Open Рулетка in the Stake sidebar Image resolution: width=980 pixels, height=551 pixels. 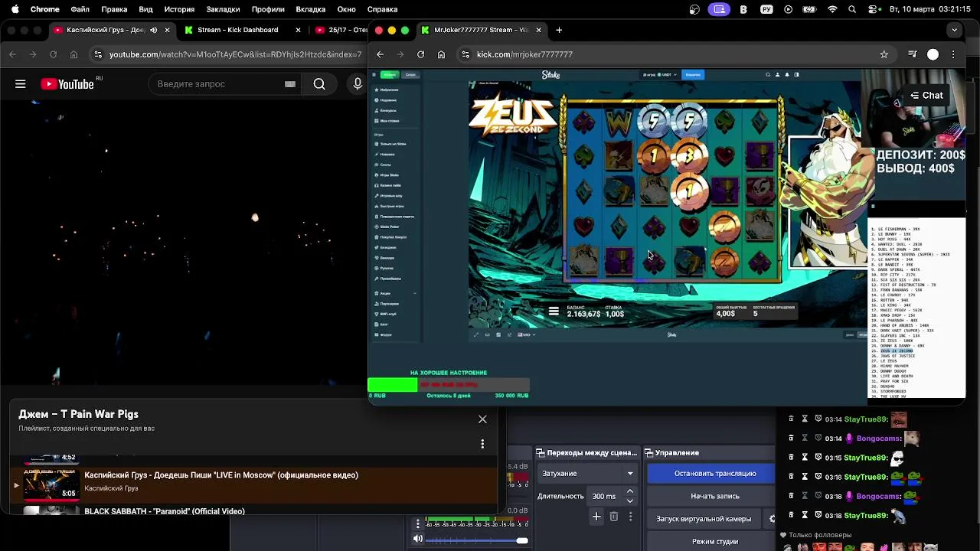[387, 268]
